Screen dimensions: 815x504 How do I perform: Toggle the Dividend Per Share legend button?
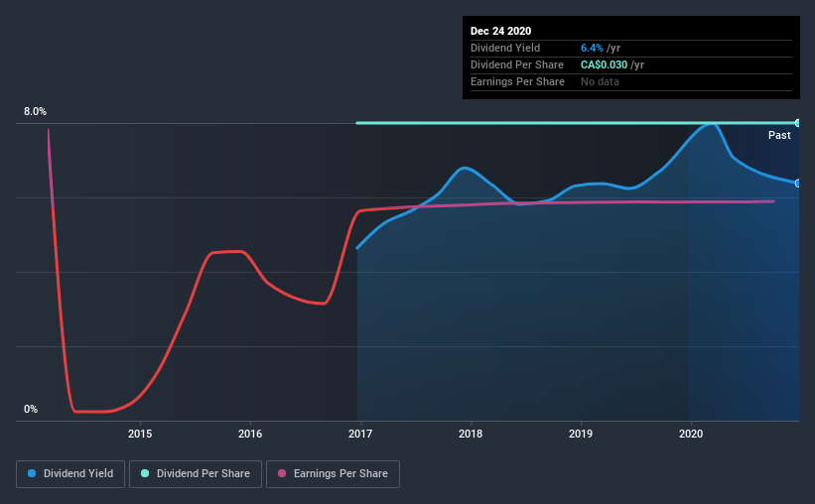196,474
